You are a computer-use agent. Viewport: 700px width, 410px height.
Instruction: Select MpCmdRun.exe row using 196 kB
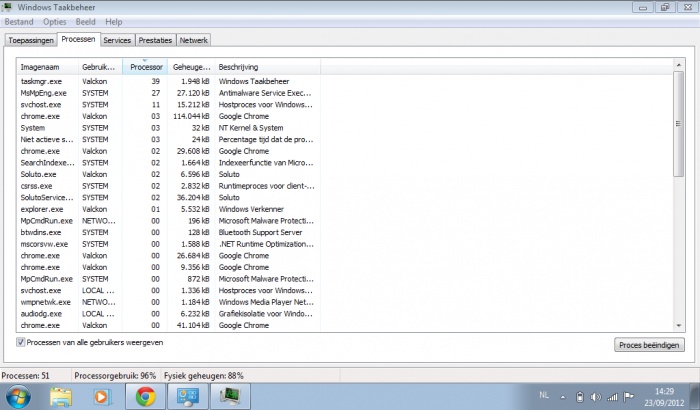168,221
